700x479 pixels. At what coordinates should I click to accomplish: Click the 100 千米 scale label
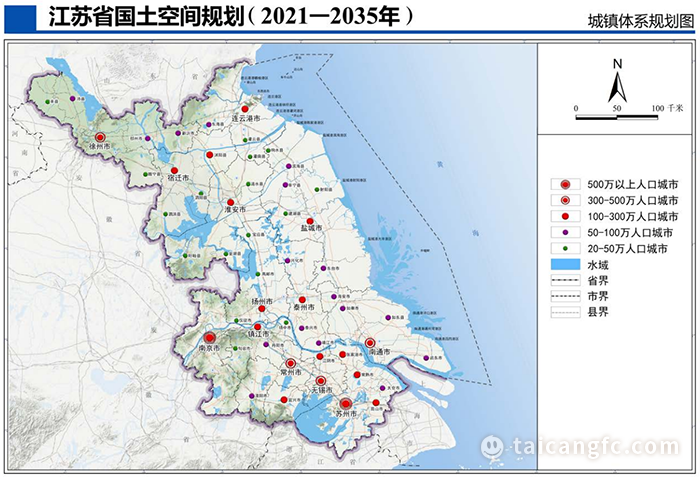pyautogui.click(x=667, y=108)
